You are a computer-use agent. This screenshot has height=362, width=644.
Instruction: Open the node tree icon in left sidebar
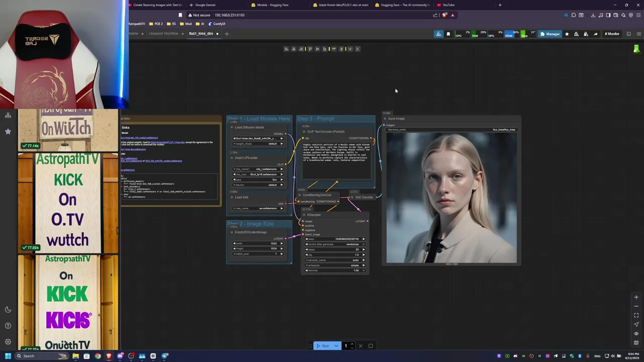coord(8,116)
